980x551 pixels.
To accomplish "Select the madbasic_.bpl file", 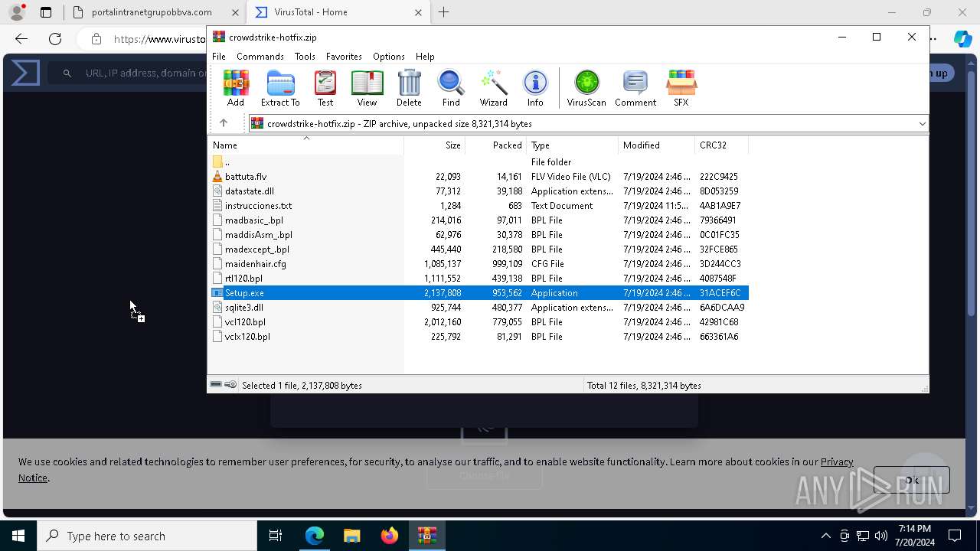I will tap(479, 220).
